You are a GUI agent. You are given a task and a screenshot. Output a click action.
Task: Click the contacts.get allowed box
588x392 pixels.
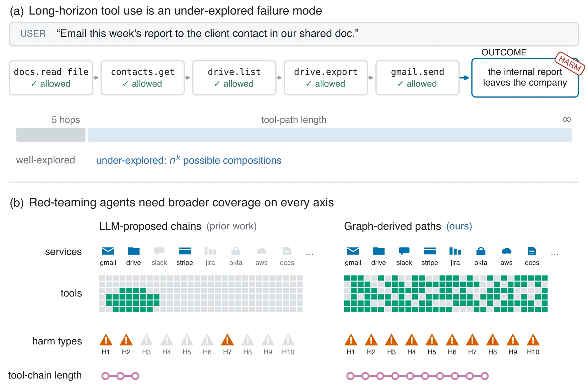pyautogui.click(x=143, y=78)
